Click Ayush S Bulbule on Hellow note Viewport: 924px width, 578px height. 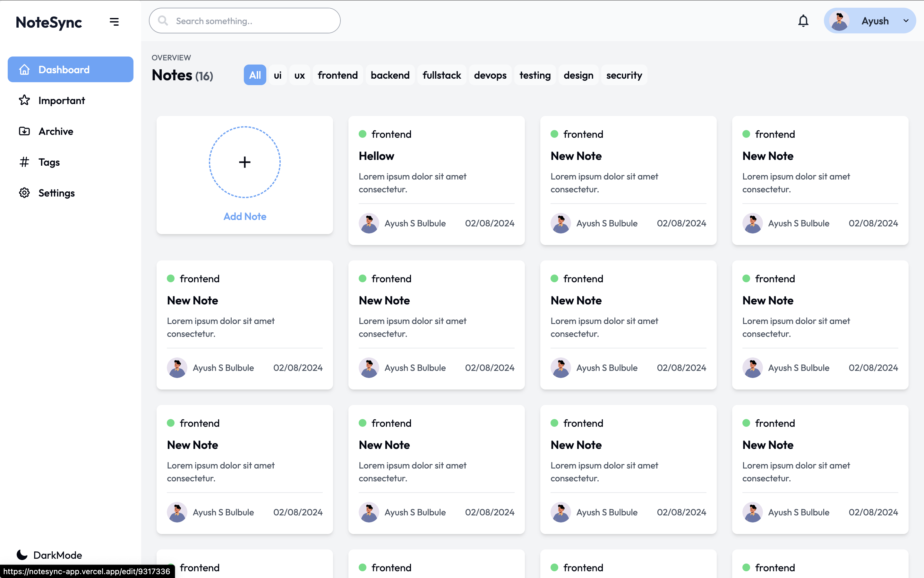[x=415, y=223]
